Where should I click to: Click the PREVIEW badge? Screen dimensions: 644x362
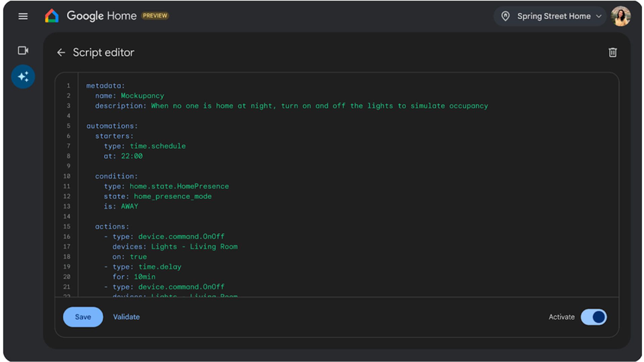click(x=155, y=15)
